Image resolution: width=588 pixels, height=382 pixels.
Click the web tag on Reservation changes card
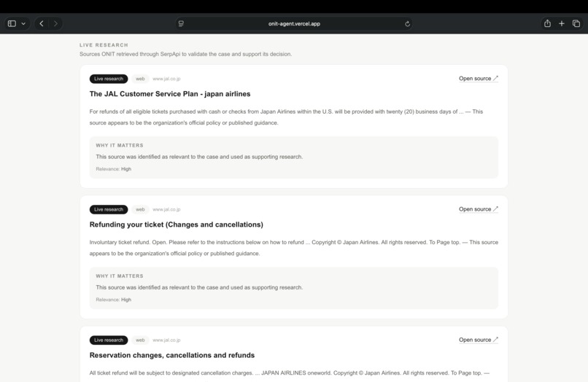(x=140, y=340)
